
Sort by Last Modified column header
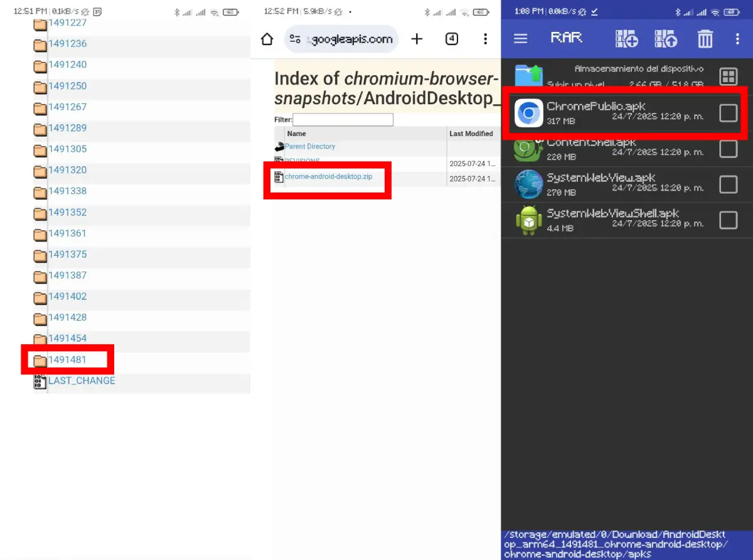[471, 134]
